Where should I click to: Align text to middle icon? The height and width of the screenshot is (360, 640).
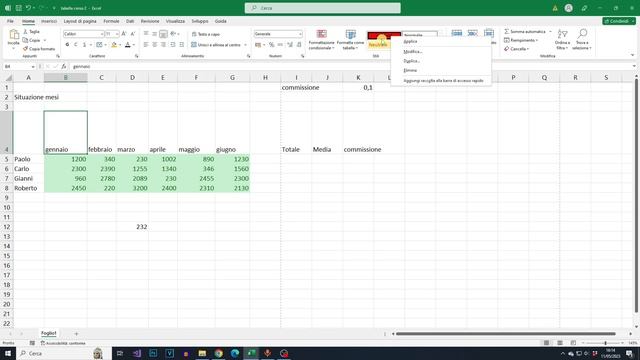[x=155, y=34]
